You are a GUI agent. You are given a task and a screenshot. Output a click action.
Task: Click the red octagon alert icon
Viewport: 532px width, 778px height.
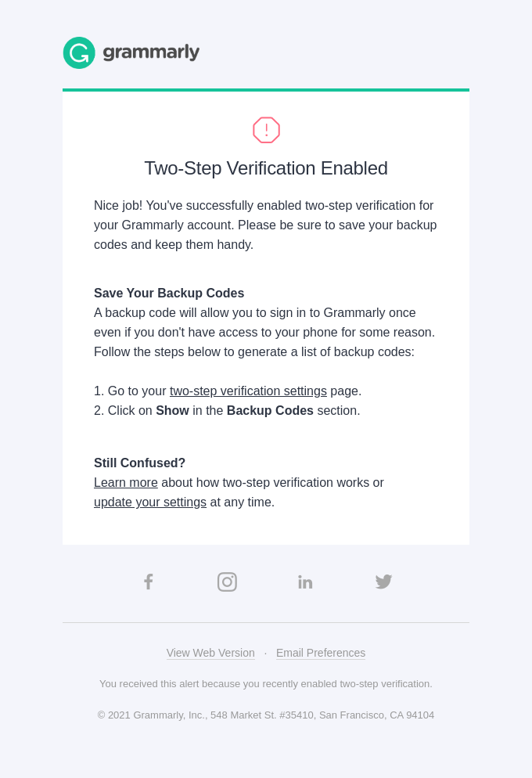click(266, 130)
